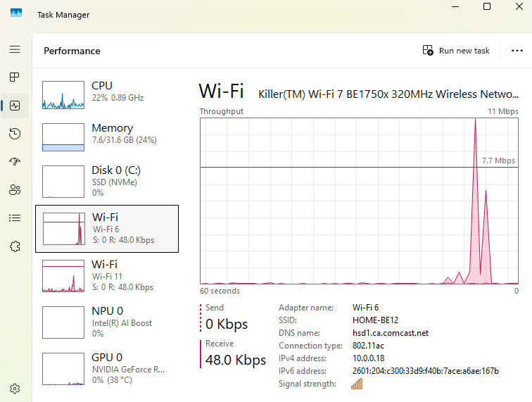The image size is (532, 402).
Task: Minimize the Task Manager window
Action: pyautogui.click(x=455, y=6)
